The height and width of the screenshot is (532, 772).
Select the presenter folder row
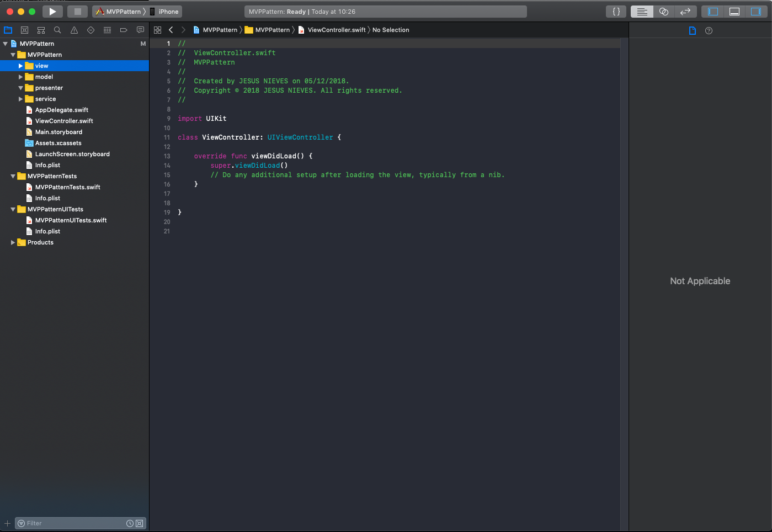tap(74, 88)
